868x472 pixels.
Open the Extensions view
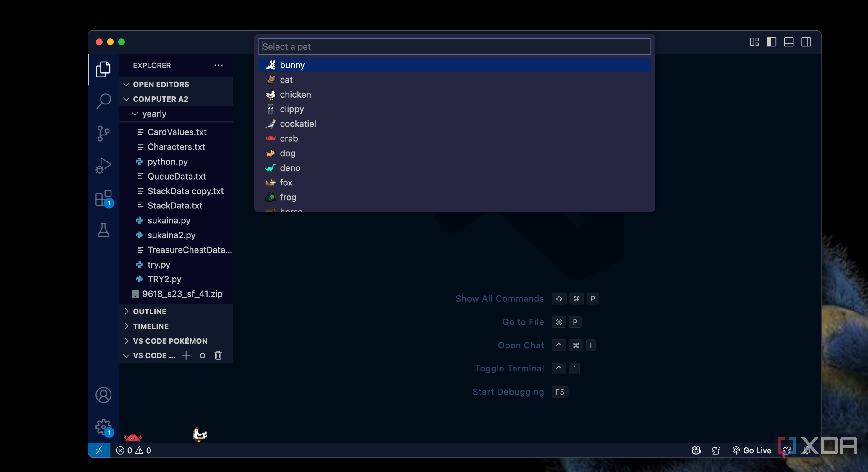click(x=103, y=198)
